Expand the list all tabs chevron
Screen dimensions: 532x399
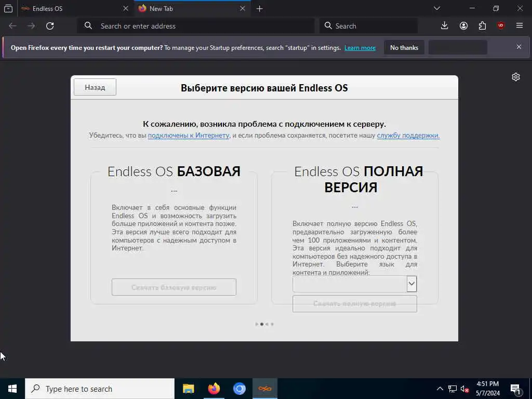coord(436,8)
